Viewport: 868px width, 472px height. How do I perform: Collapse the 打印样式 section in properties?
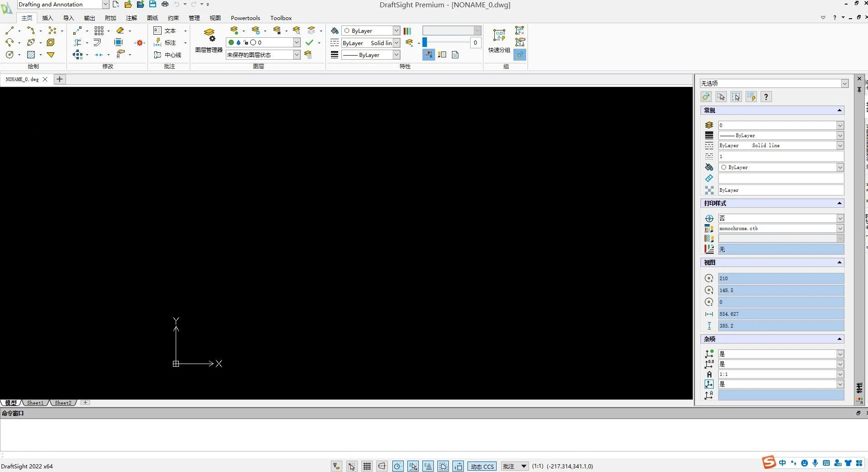pos(839,203)
